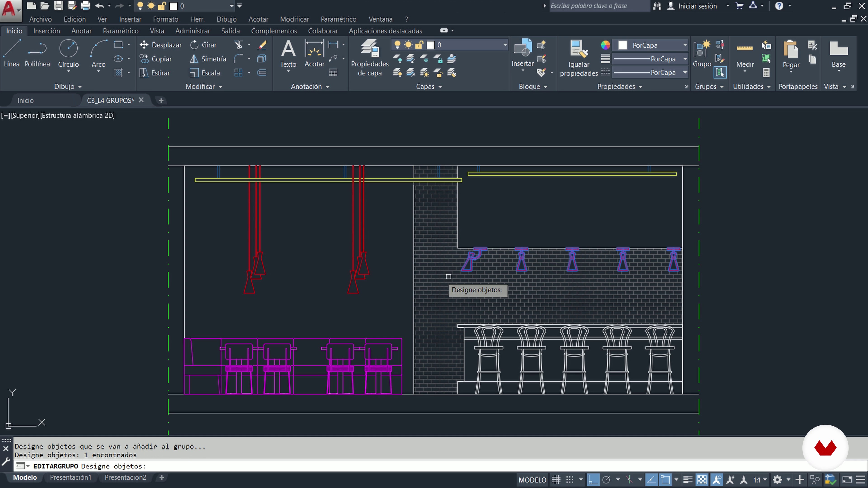Click MODELO button in status bar

coord(532,480)
